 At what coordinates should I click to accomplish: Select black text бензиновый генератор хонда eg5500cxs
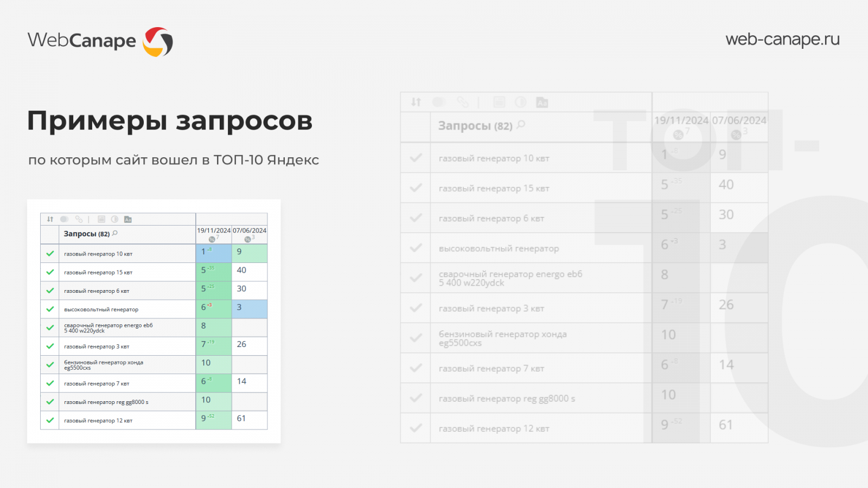coord(104,365)
